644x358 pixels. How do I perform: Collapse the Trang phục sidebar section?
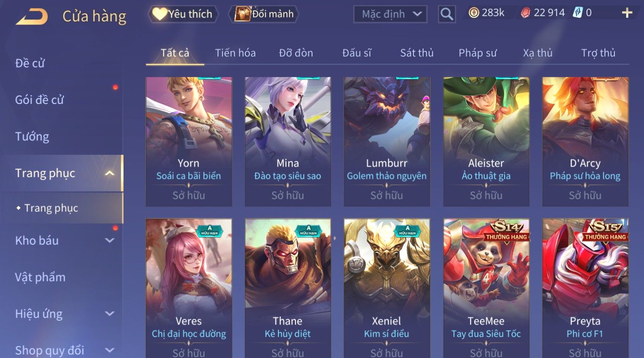[109, 173]
